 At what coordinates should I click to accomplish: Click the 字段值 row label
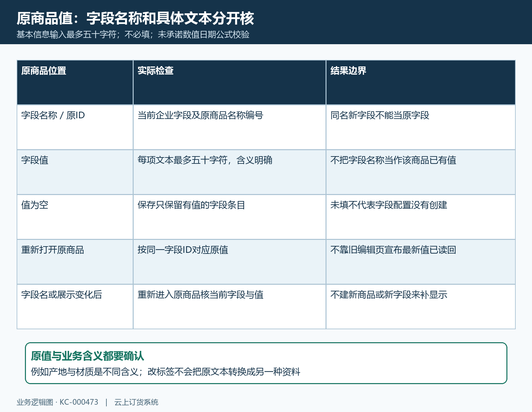(75, 172)
